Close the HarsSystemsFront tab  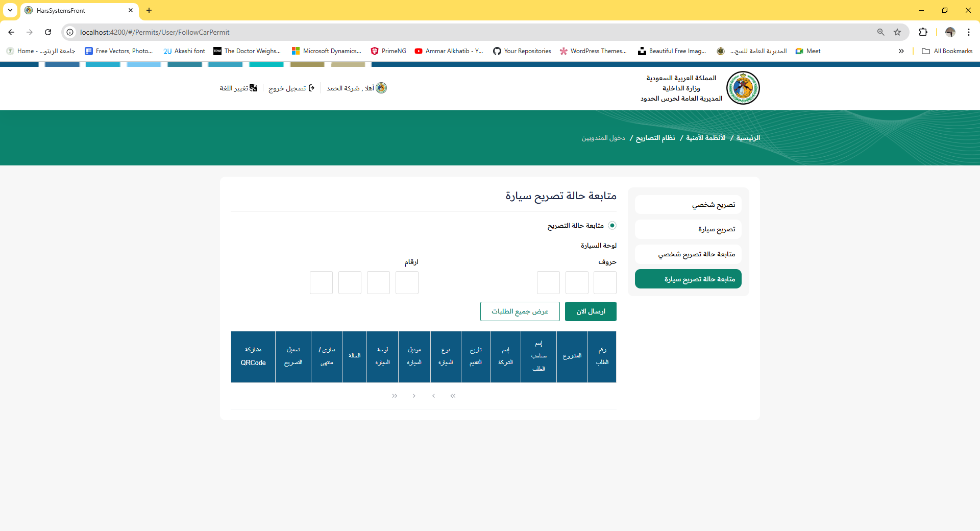point(131,10)
